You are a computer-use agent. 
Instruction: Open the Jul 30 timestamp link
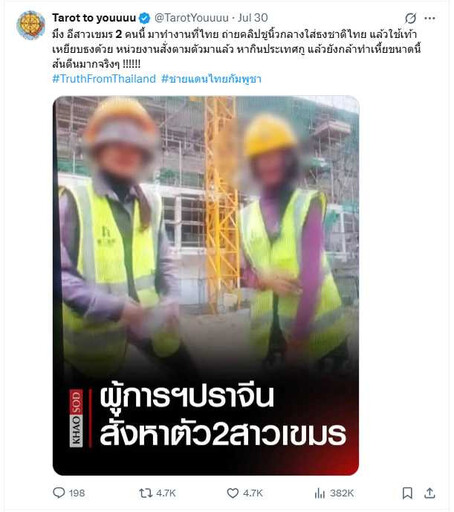[x=253, y=18]
